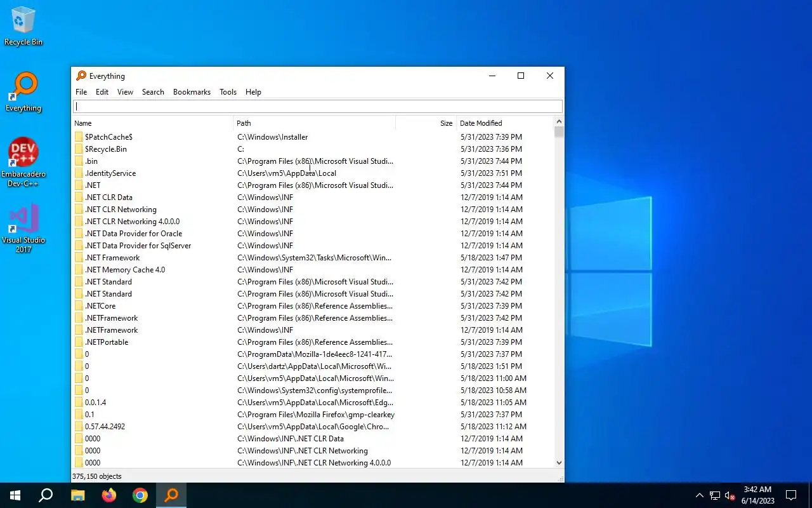Screen dimensions: 812x508
Task: Open File Explorer from the taskbar
Action: (x=77, y=495)
